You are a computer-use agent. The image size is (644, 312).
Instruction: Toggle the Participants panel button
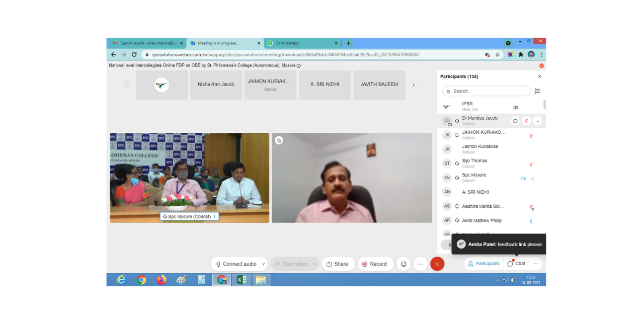(x=484, y=264)
